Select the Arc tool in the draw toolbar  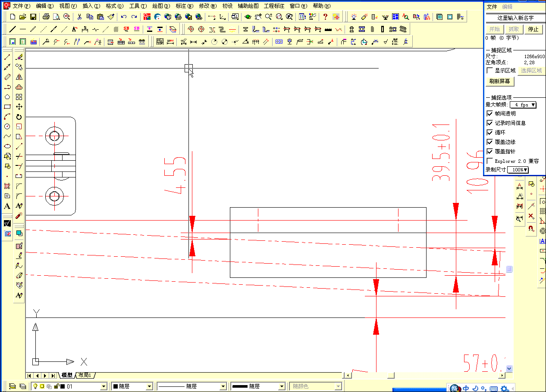point(7,117)
